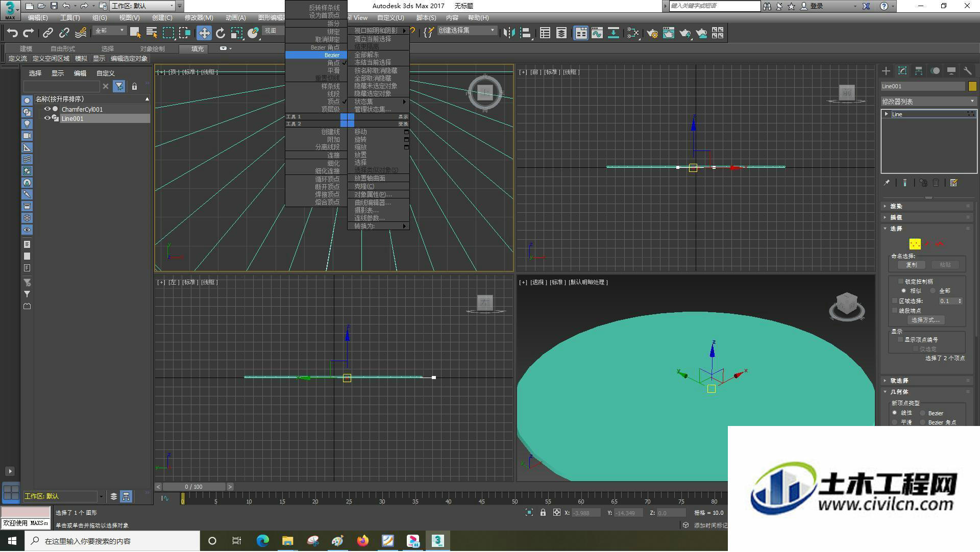This screenshot has height=552, width=980.
Task: Click the Line001 object color swatch
Action: (972, 86)
